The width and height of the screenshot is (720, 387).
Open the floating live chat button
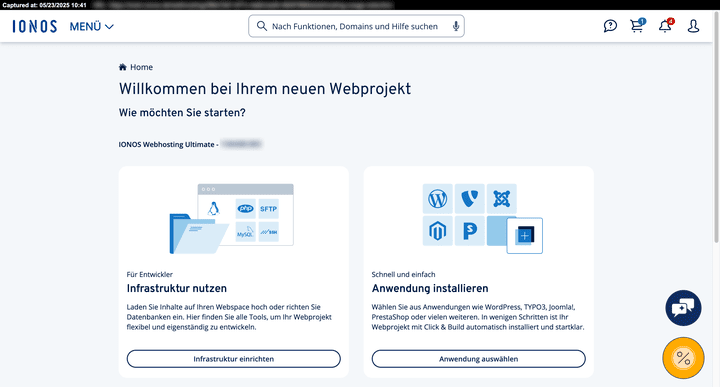(x=683, y=308)
